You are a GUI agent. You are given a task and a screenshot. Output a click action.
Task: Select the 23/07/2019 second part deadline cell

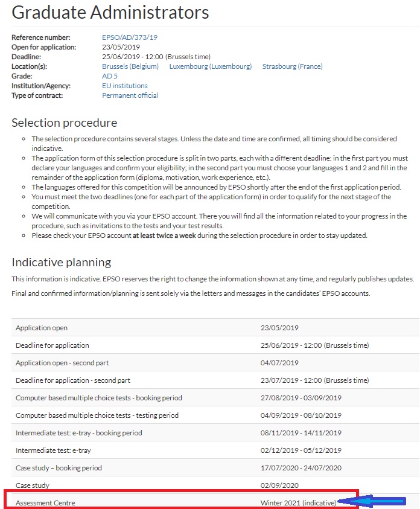click(x=314, y=380)
